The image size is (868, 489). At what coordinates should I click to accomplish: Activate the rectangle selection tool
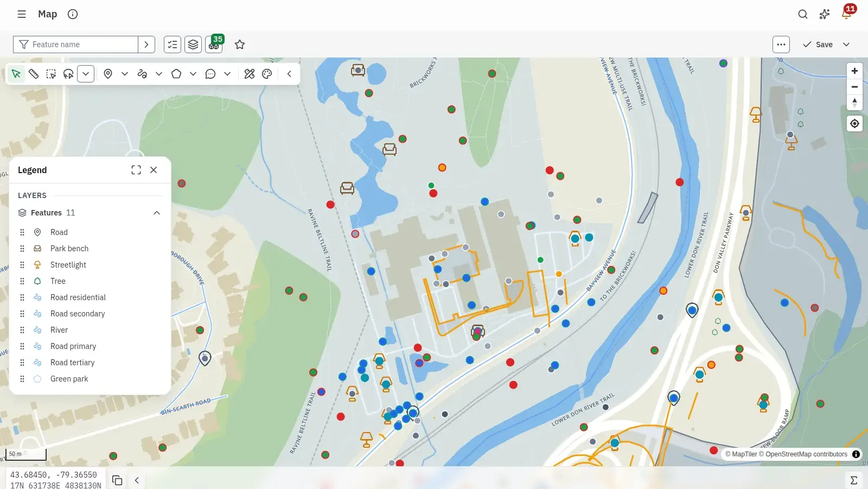[x=51, y=74]
